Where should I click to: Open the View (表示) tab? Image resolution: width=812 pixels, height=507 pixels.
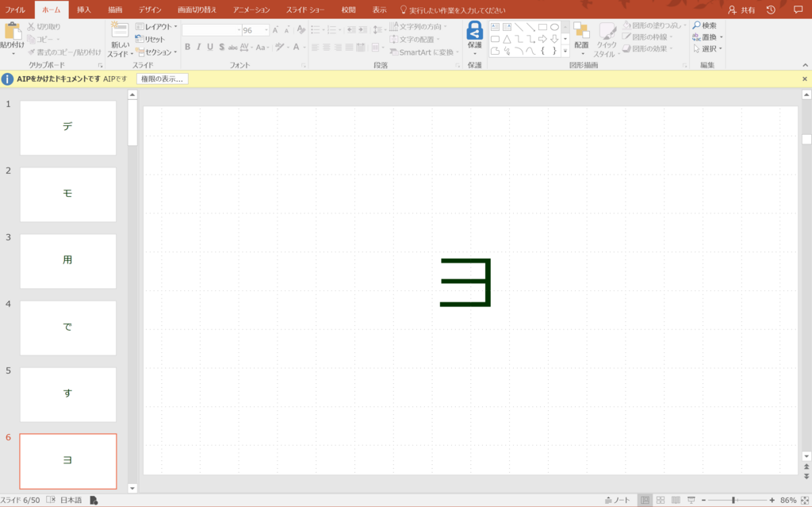(x=380, y=10)
